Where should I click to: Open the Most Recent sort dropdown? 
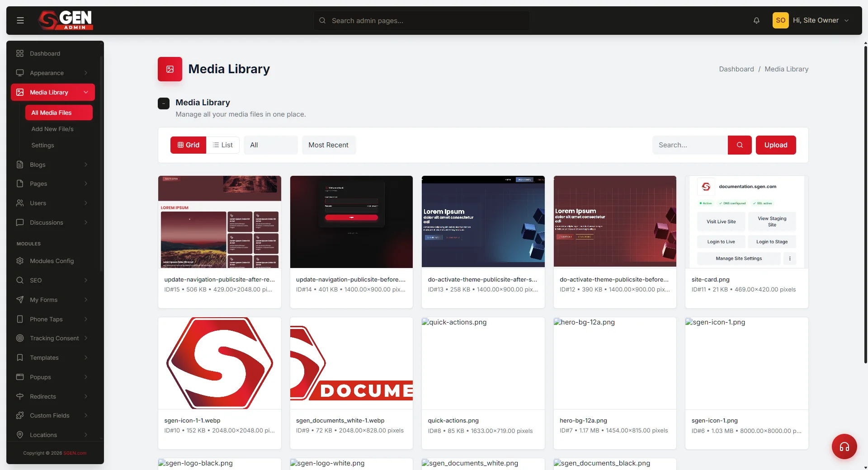(329, 145)
